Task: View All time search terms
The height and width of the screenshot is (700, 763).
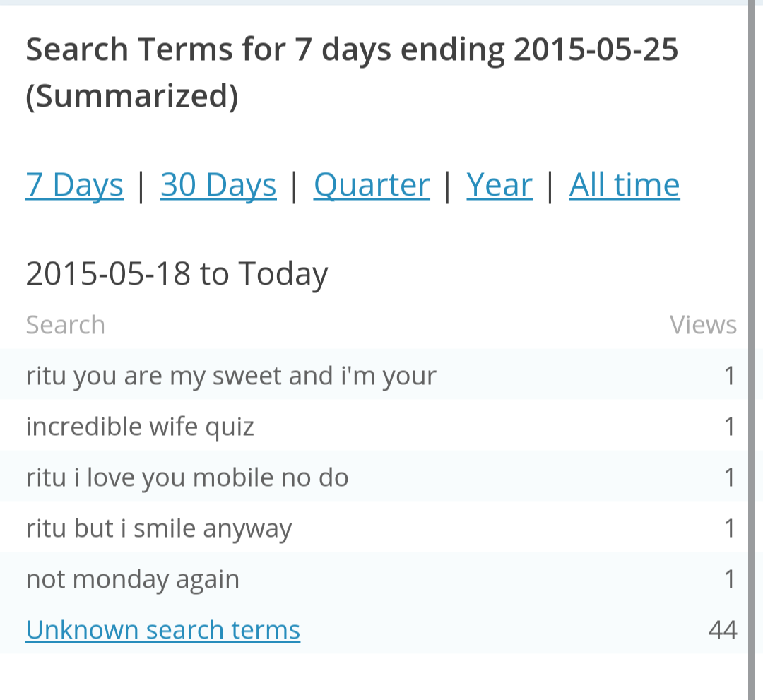Action: click(x=625, y=185)
